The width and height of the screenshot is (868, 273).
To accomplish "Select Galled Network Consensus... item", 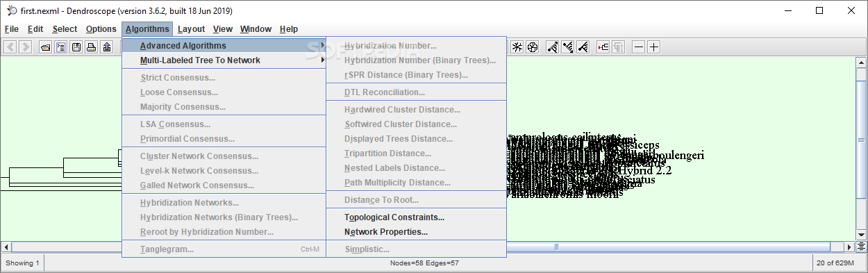I will click(x=224, y=185).
